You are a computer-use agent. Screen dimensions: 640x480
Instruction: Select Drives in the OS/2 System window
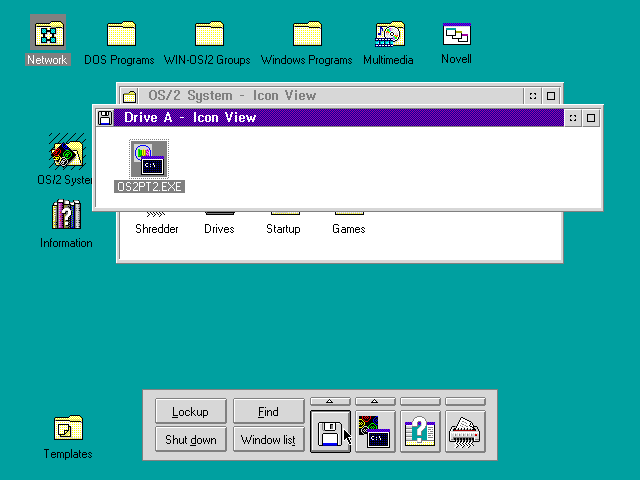pos(219,229)
